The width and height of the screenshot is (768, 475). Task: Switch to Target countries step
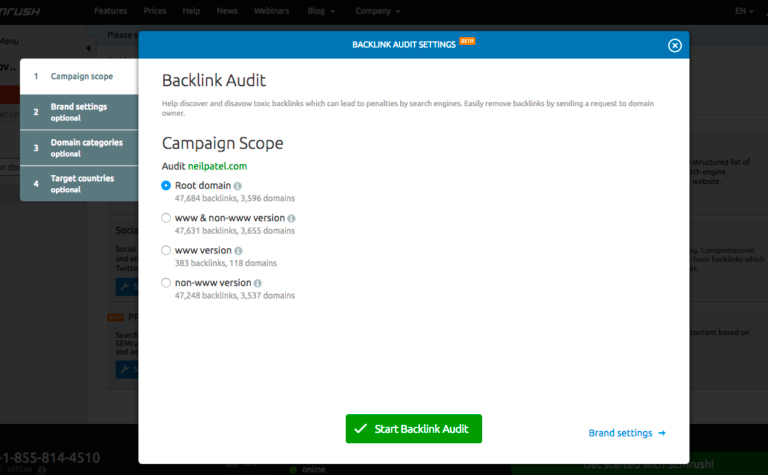click(x=79, y=184)
